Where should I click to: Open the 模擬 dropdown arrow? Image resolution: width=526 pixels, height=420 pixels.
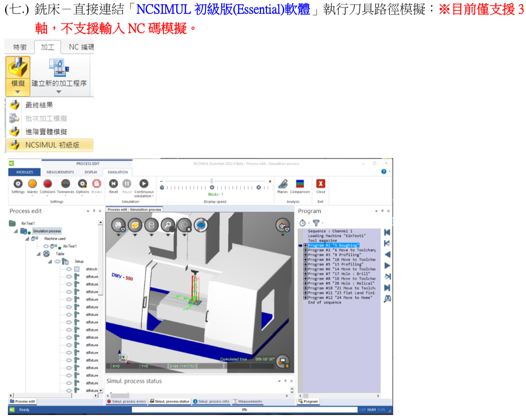point(18,92)
